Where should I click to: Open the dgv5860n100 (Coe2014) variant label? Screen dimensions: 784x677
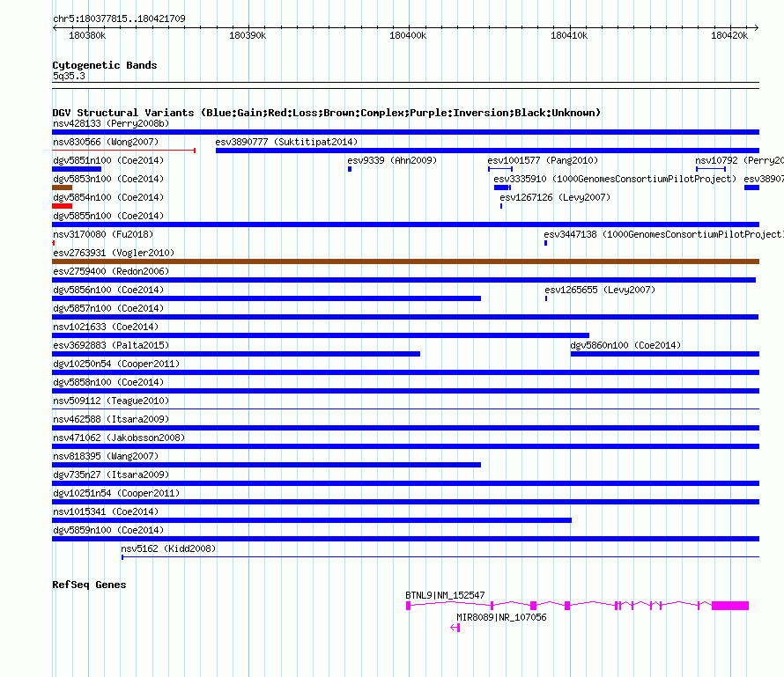click(x=626, y=345)
